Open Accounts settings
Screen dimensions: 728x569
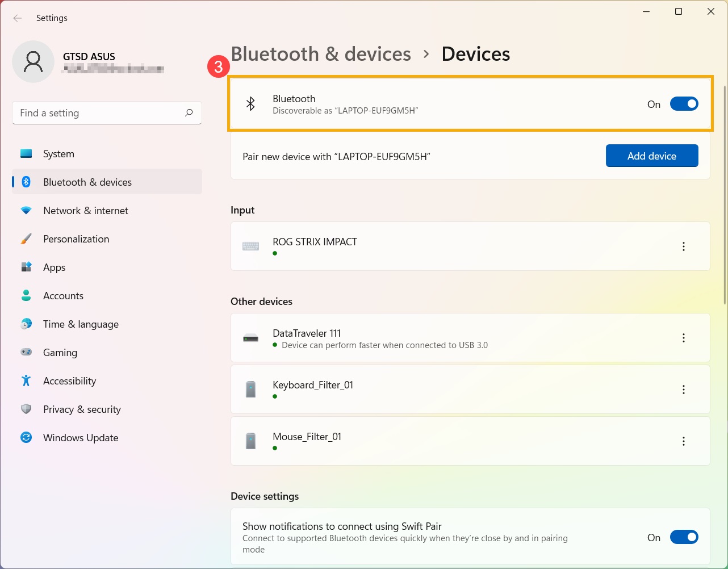(x=107, y=296)
